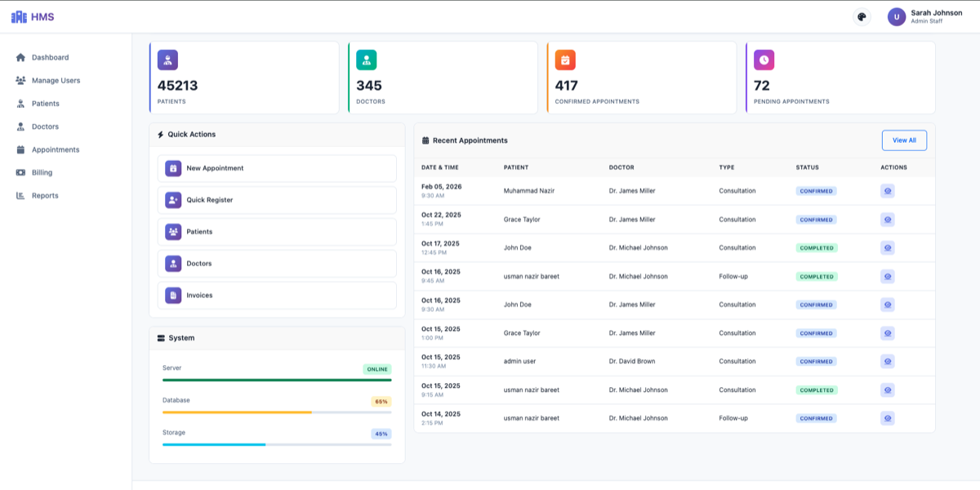Viewport: 980px width, 490px height.
Task: Click the Confirmed Appointments calendar icon
Action: click(x=564, y=59)
